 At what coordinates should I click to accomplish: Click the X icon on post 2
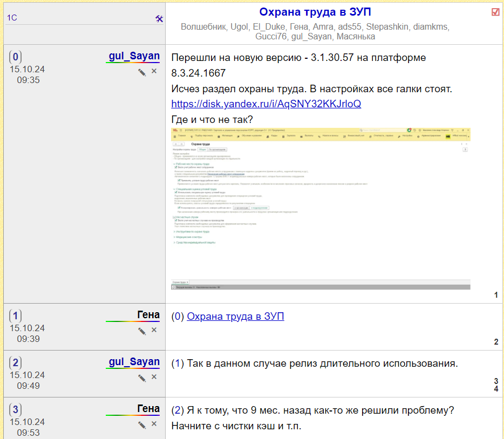point(154,377)
